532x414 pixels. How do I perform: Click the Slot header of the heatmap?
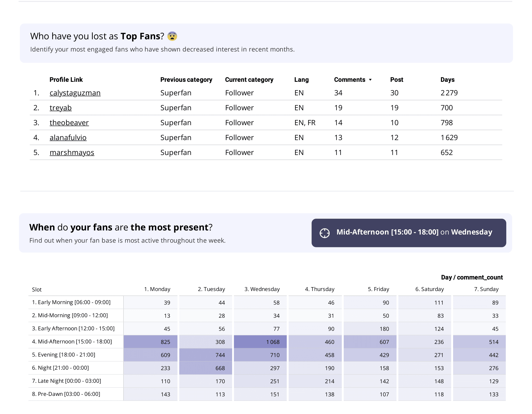click(37, 290)
